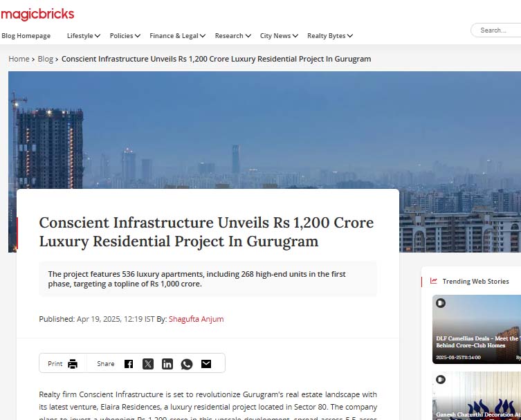The image size is (521, 420).
Task: Share article via WhatsApp
Action: (187, 364)
